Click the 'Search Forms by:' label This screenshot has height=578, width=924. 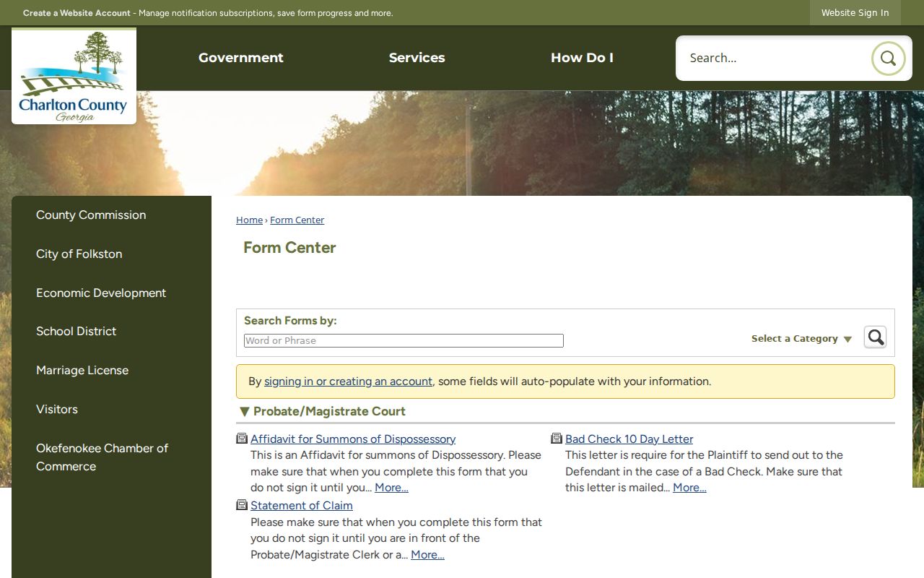pos(290,321)
